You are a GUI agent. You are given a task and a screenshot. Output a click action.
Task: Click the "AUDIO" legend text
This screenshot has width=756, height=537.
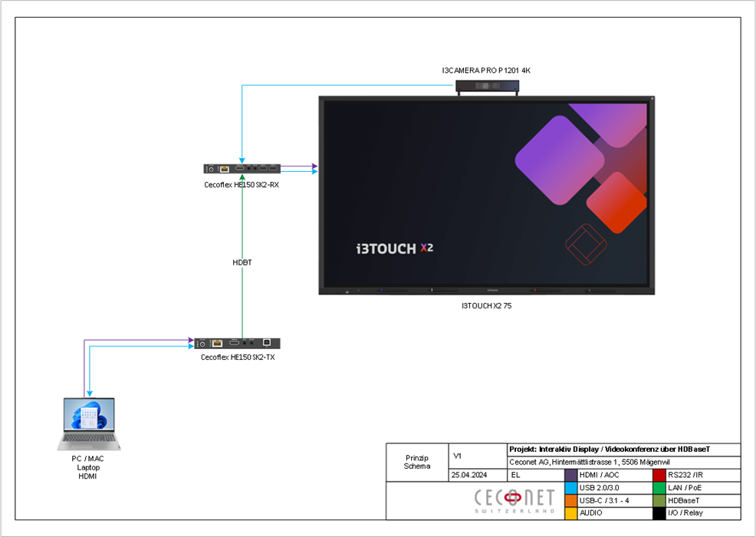pos(590,513)
